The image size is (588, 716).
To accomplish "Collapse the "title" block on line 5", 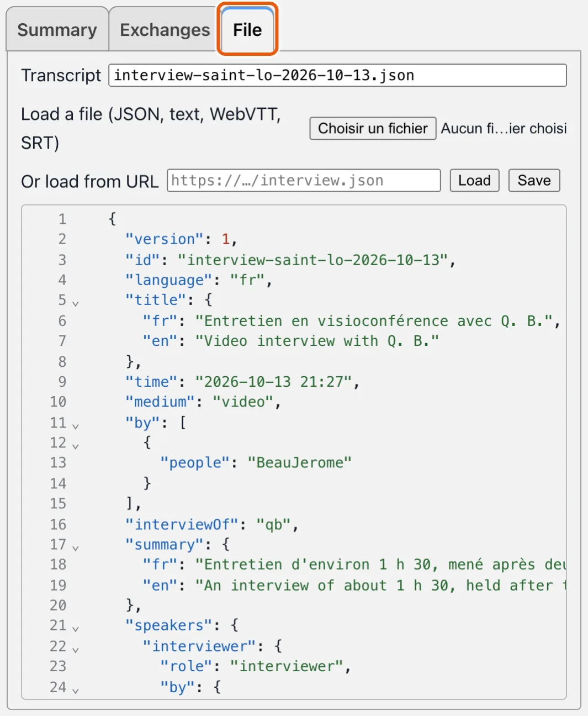I will click(76, 303).
